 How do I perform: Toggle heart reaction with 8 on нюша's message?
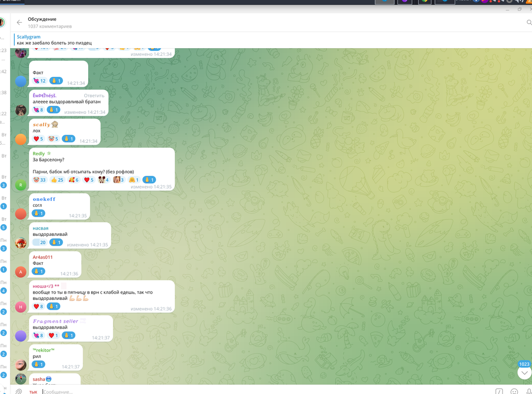38,306
